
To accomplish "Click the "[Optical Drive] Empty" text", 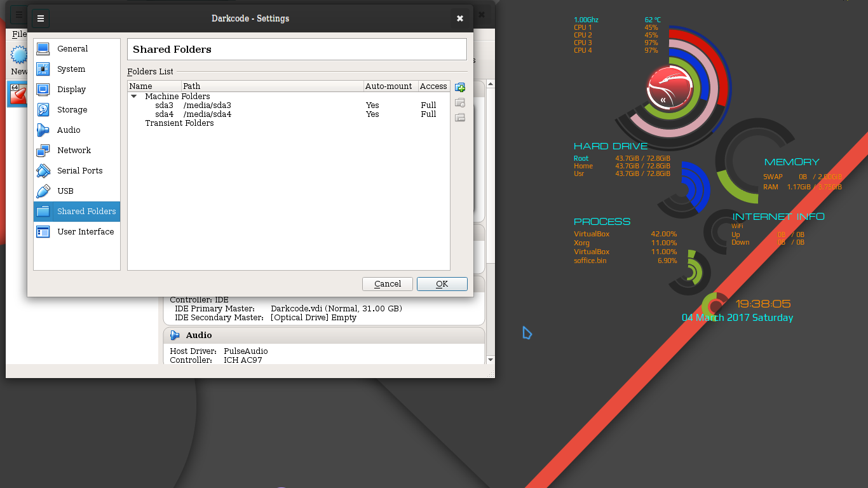I will pyautogui.click(x=313, y=318).
